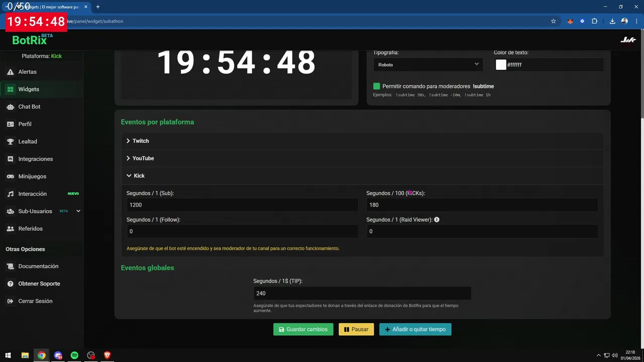This screenshot has width=644, height=362.
Task: Open Minijuegos via its gamepad icon
Action: (x=10, y=176)
